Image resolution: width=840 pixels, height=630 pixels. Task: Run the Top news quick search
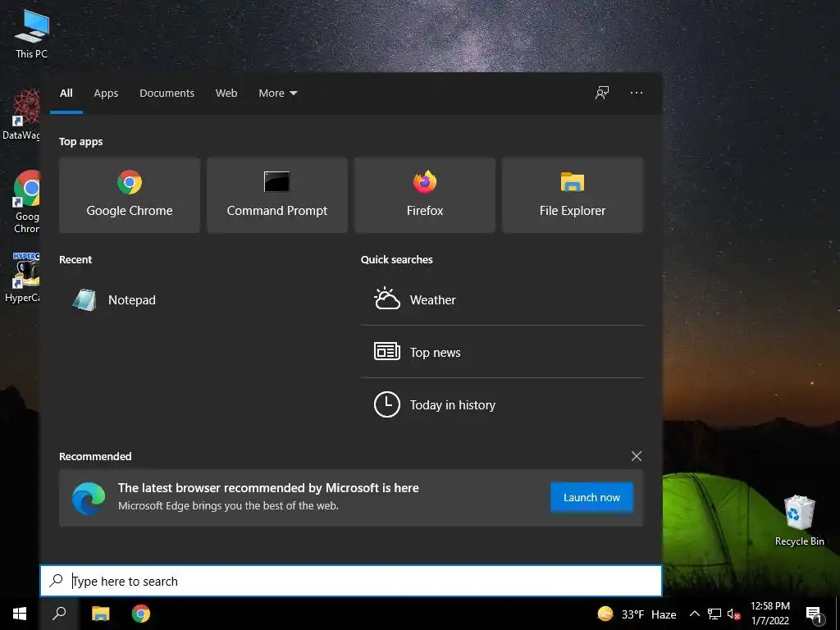pyautogui.click(x=502, y=352)
